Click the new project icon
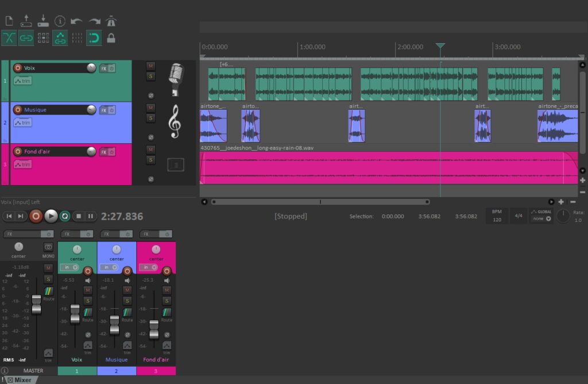 [9, 21]
